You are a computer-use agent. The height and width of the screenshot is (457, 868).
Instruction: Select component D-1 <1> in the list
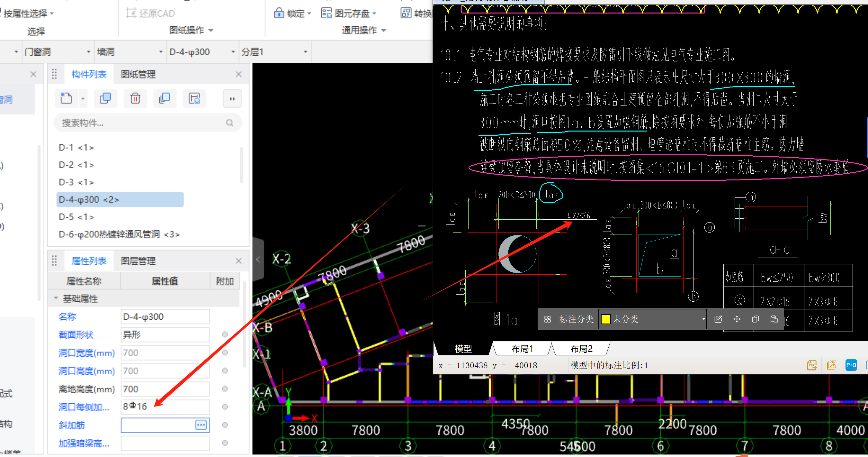pyautogui.click(x=76, y=147)
